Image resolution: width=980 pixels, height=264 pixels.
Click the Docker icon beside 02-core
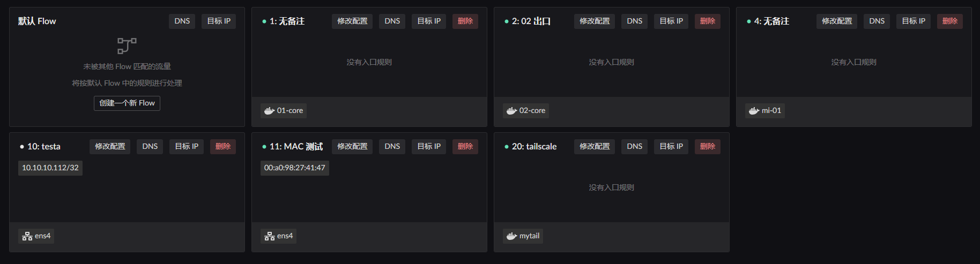pos(512,111)
